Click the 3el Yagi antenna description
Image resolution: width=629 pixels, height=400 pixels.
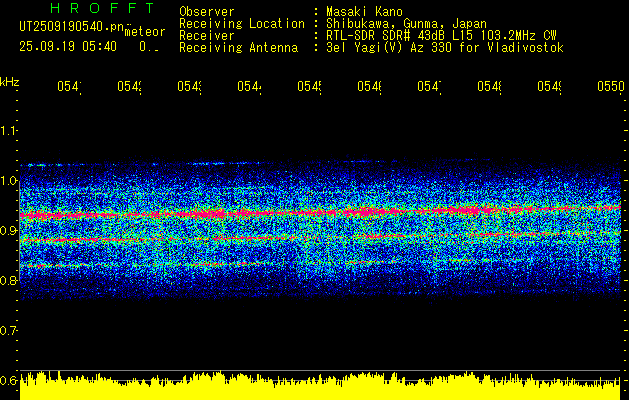coord(445,48)
